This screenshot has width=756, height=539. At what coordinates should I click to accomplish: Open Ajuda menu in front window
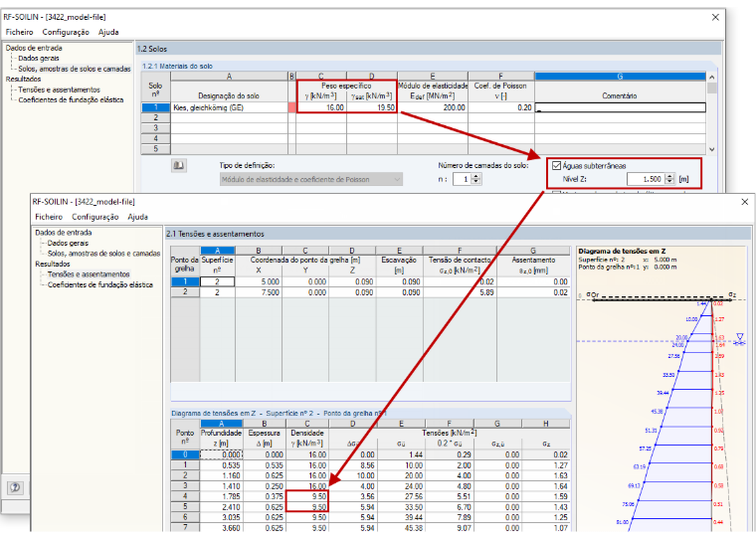(x=138, y=217)
